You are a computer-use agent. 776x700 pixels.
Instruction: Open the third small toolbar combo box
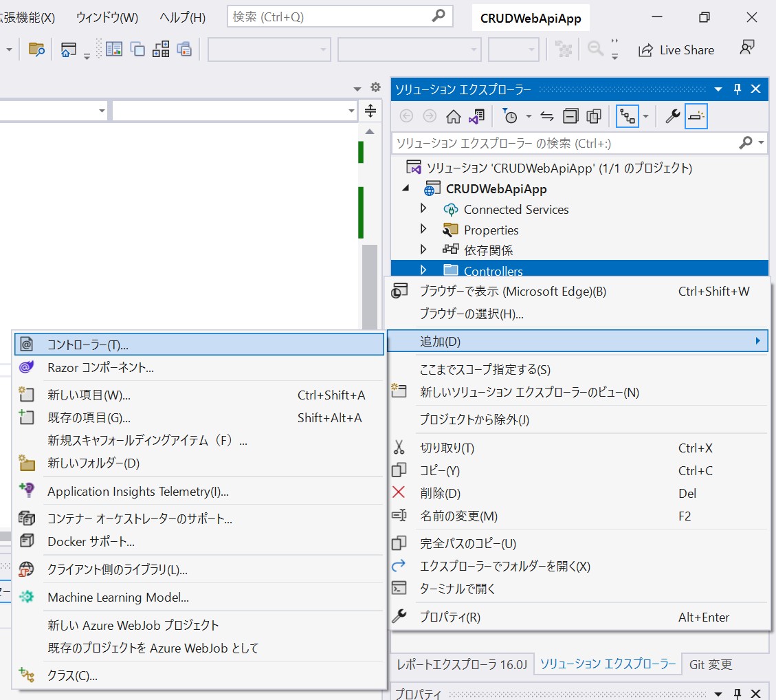(x=513, y=50)
